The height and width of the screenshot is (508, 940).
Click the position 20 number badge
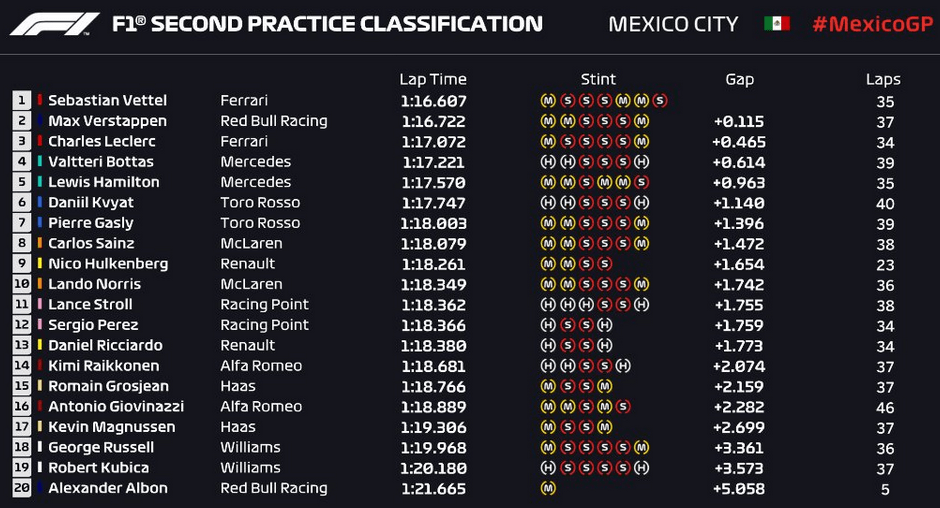coord(22,488)
